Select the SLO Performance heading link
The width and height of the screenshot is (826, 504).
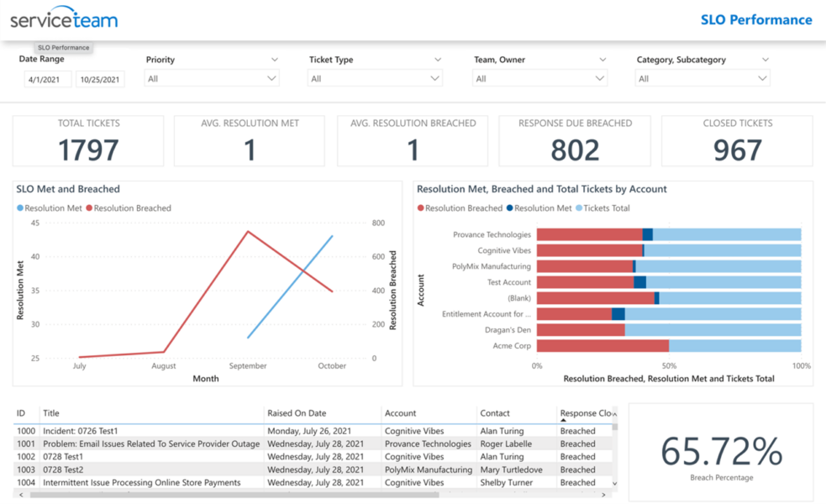click(x=755, y=19)
